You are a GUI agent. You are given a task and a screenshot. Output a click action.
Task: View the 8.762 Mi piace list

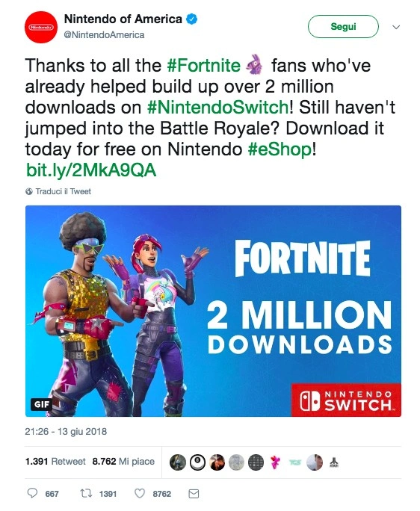pyautogui.click(x=123, y=462)
